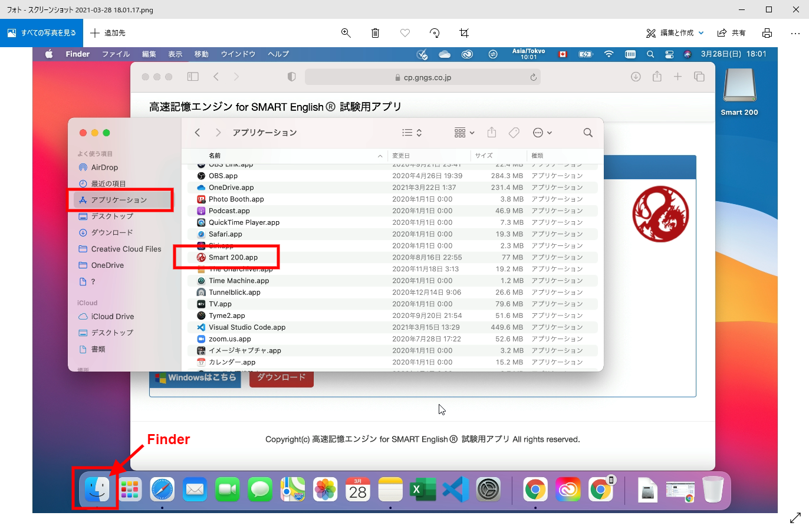
Task: Select Visual Studio Code.app row
Action: coord(393,327)
